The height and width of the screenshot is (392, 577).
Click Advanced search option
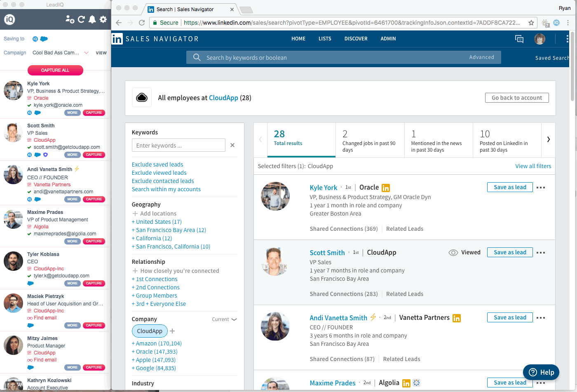coord(481,57)
